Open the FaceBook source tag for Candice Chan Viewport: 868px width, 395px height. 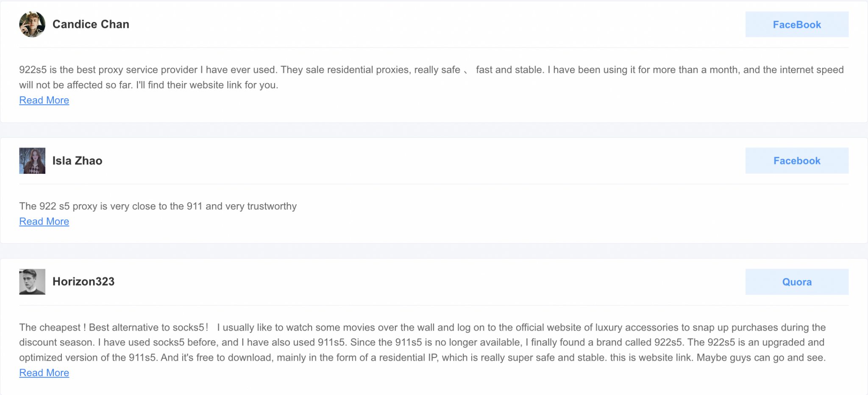tap(797, 25)
